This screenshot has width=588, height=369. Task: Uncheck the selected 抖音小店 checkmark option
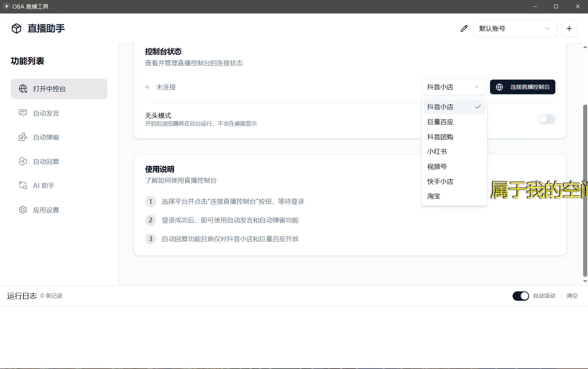478,106
